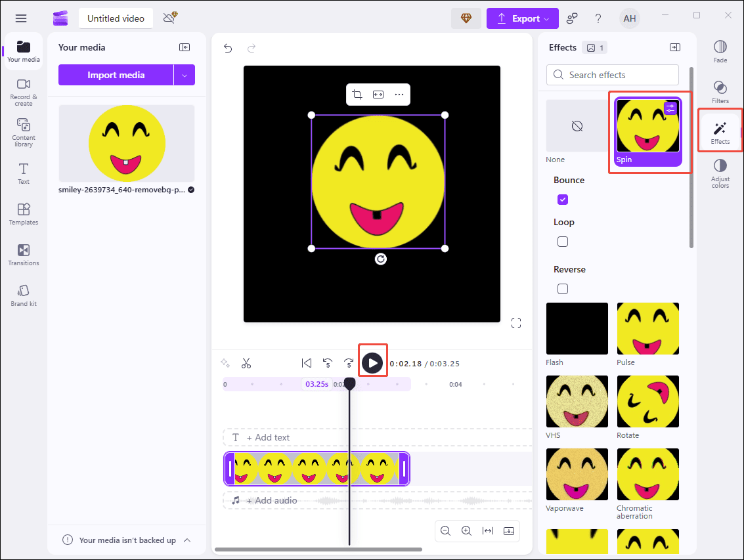Viewport: 744px width, 560px height.
Task: Open the Filters panel
Action: coord(720,92)
